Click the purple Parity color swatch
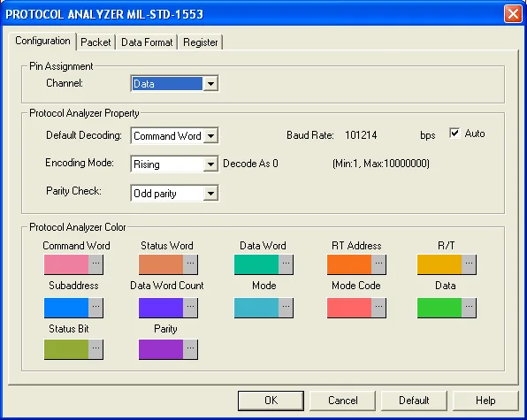This screenshot has height=420, width=527. pyautogui.click(x=161, y=349)
